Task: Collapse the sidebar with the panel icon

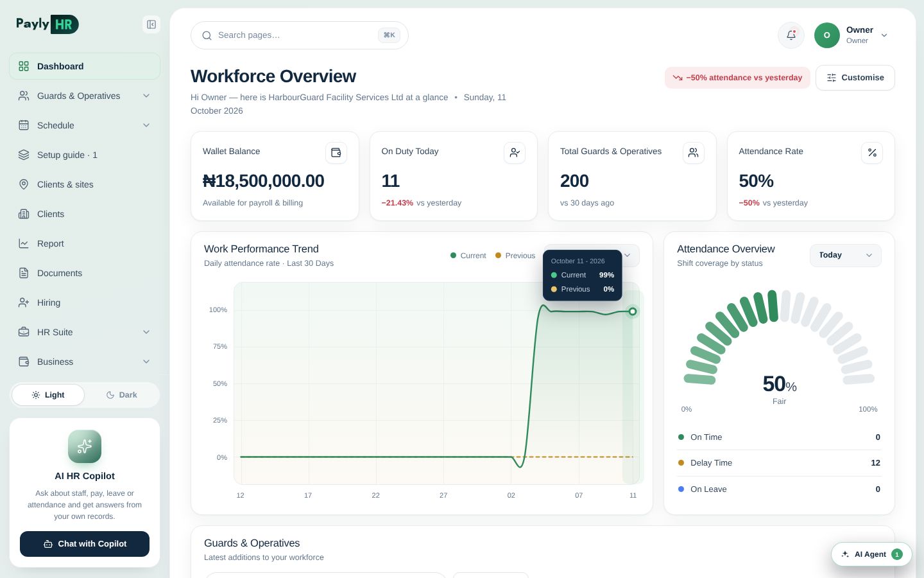Action: [151, 24]
